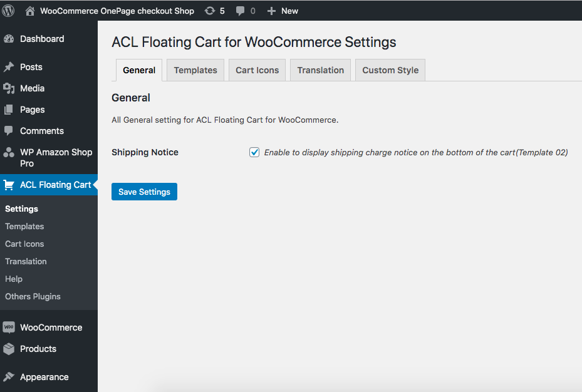Open the site name link in admin bar
The width and height of the screenshot is (582, 392).
click(117, 11)
